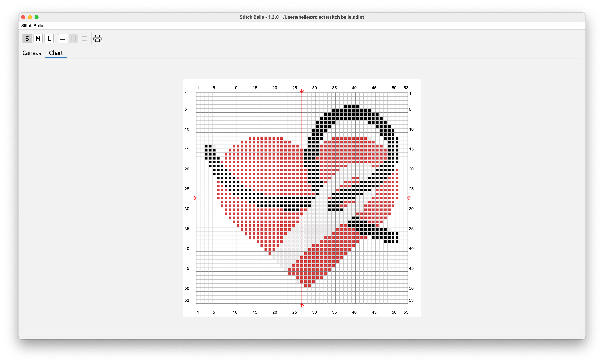
Task: Toggle the page break split icon
Action: point(62,39)
